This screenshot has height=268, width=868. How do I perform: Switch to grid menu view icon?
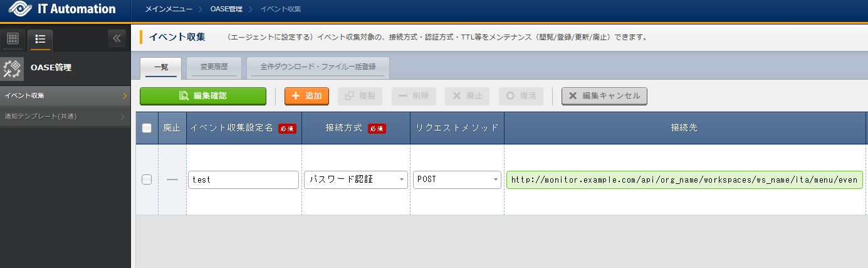click(13, 39)
